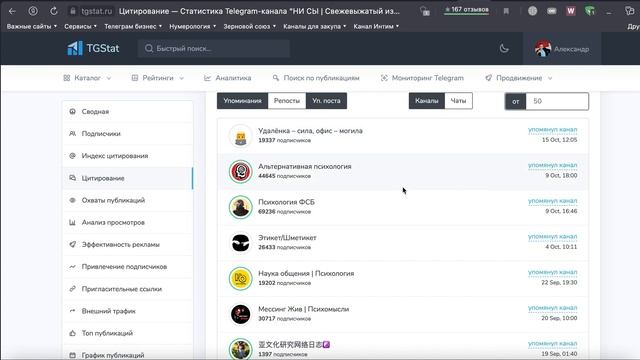
Task: Open Нумерология bookmarks folder
Action: [193, 26]
